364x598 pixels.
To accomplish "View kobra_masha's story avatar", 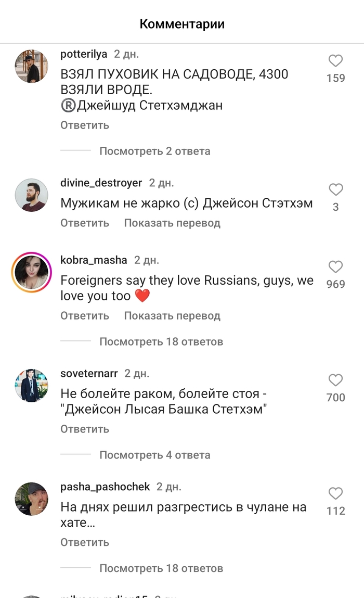I will click(x=31, y=272).
